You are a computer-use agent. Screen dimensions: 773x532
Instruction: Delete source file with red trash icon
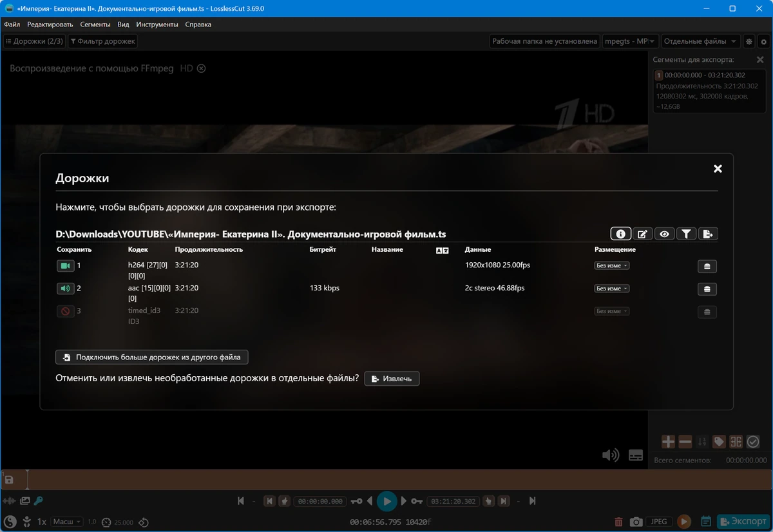618,522
